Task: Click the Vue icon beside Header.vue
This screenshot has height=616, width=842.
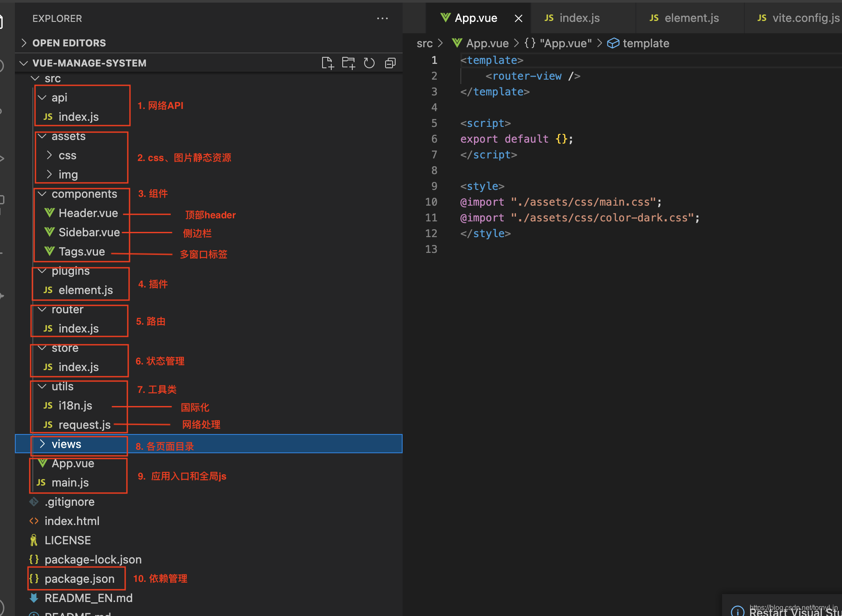Action: pyautogui.click(x=49, y=213)
